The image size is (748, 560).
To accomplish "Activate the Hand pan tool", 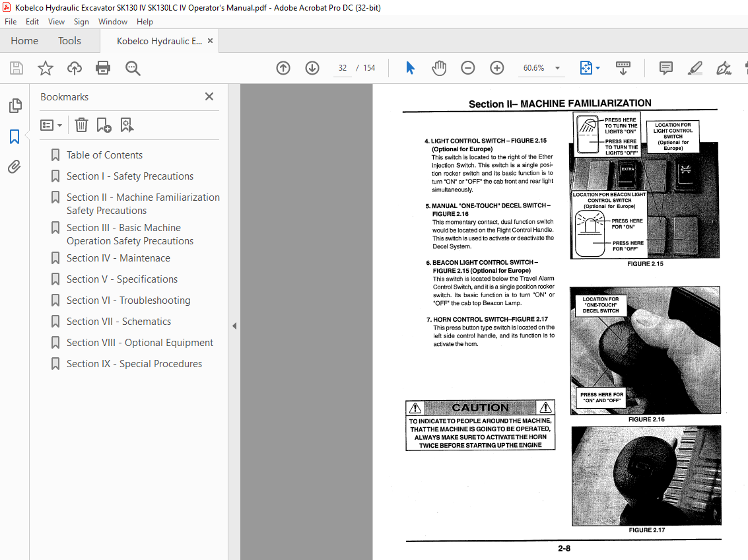I will tap(439, 68).
